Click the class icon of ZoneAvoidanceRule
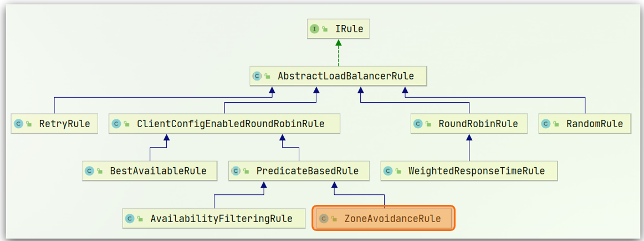Screen dimensions: 644x241 point(324,218)
